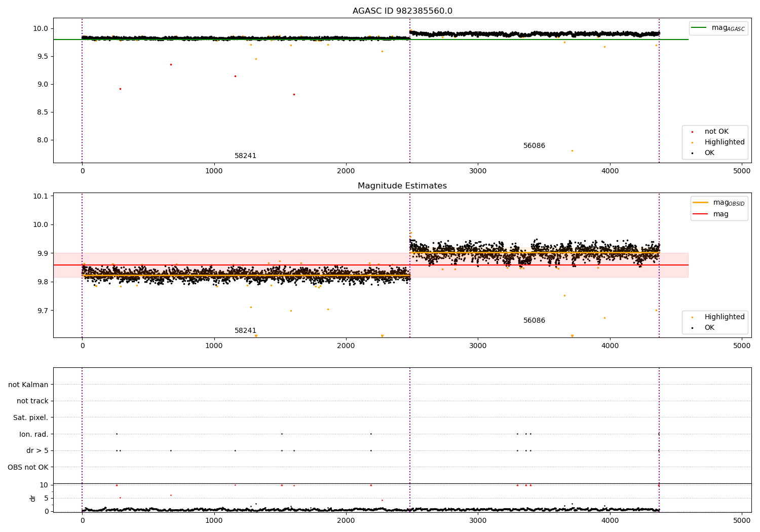Click the orange mag OBSID legend line swatch
Viewport: 760px width, 532px height.
coord(701,203)
